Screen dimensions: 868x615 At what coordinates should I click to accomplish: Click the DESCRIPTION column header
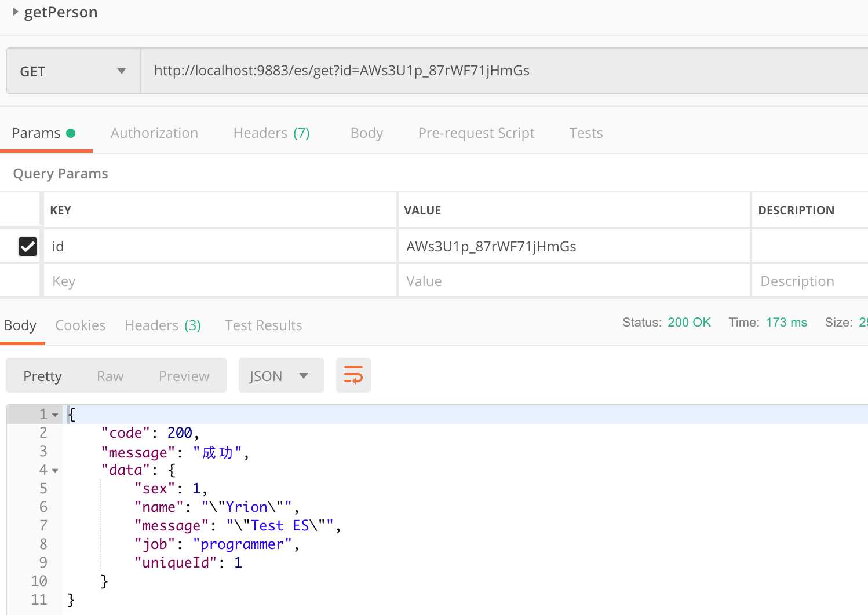click(x=796, y=210)
